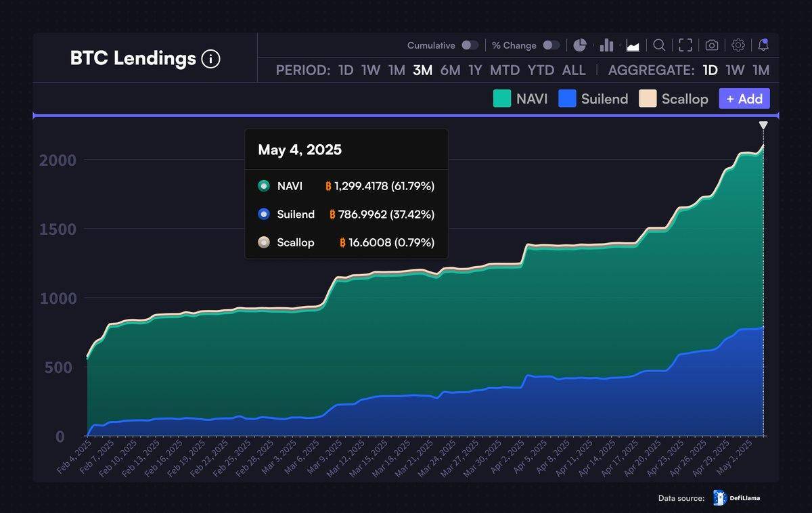Click the AGGREGATE: label
Viewport: 812px width, 513px height.
tap(652, 70)
